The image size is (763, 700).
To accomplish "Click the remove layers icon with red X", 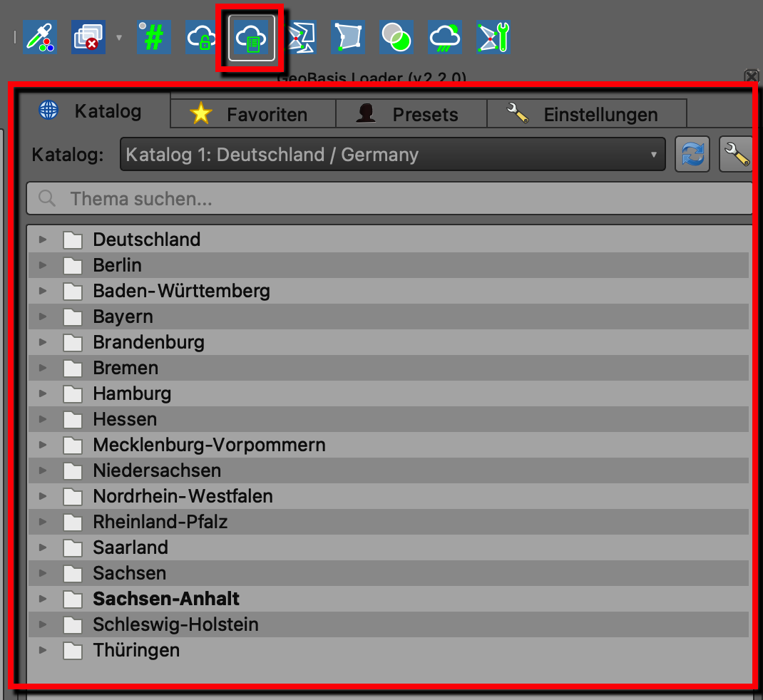I will click(88, 37).
